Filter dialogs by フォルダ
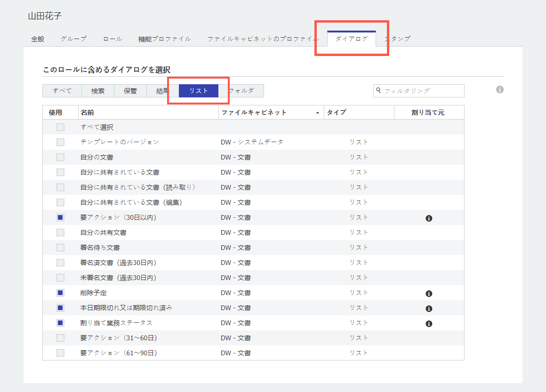Screen dimensions: 546x392 (x=241, y=91)
